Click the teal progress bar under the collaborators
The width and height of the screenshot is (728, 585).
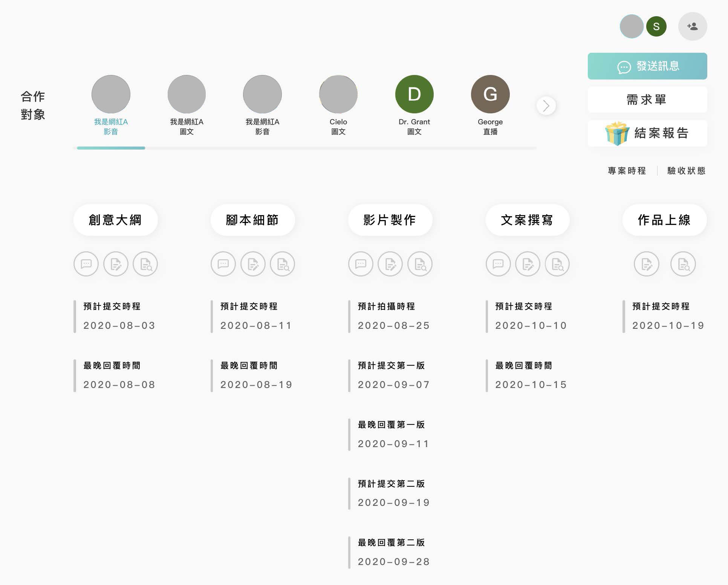pyautogui.click(x=110, y=148)
